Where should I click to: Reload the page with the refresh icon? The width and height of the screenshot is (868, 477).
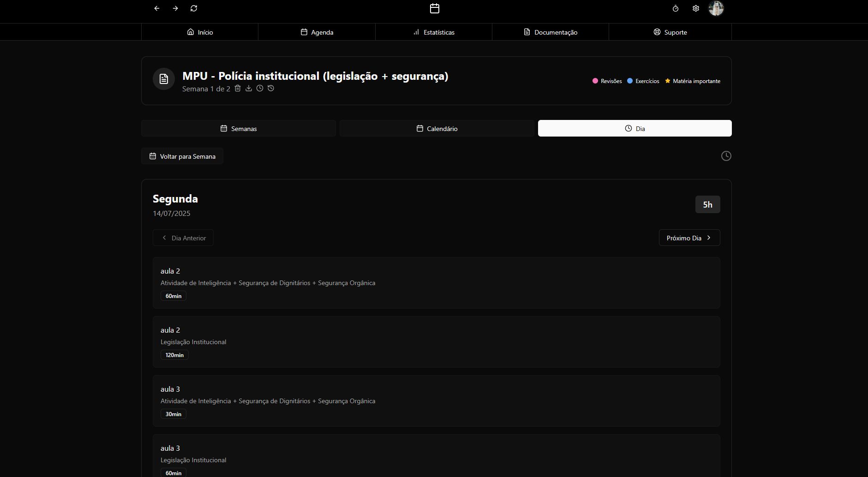194,8
